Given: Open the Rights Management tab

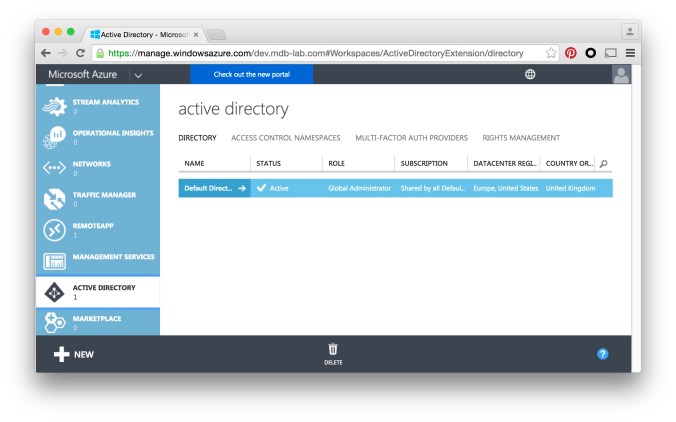Looking at the screenshot, I should point(521,138).
